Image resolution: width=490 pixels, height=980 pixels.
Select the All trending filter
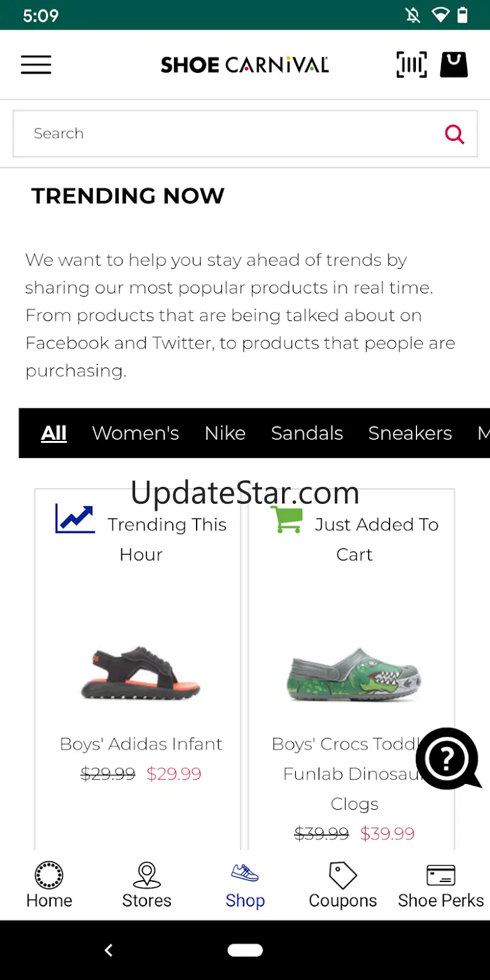[x=54, y=433]
